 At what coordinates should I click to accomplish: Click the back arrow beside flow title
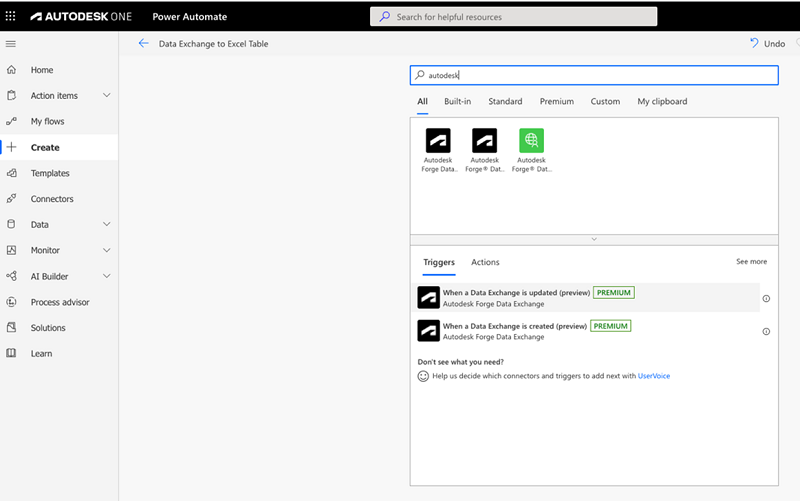143,44
